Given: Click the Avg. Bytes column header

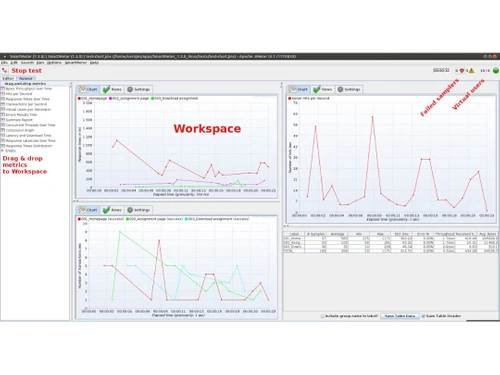Looking at the screenshot, I should click(x=488, y=234).
